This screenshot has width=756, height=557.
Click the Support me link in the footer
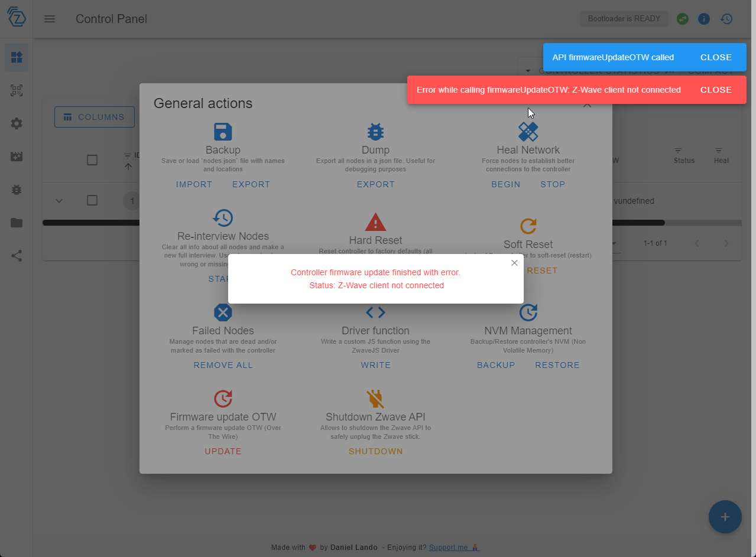pyautogui.click(x=450, y=547)
